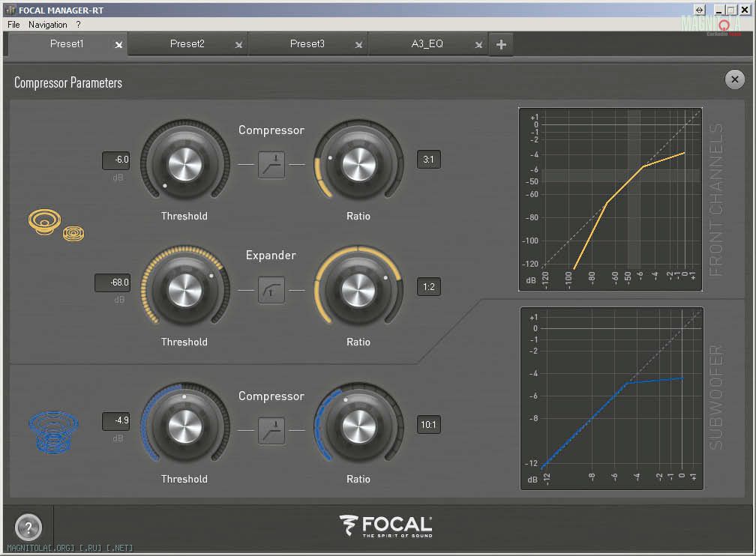Click the subwoofer Compressor Ratio knob
The image size is (756, 556).
358,426
